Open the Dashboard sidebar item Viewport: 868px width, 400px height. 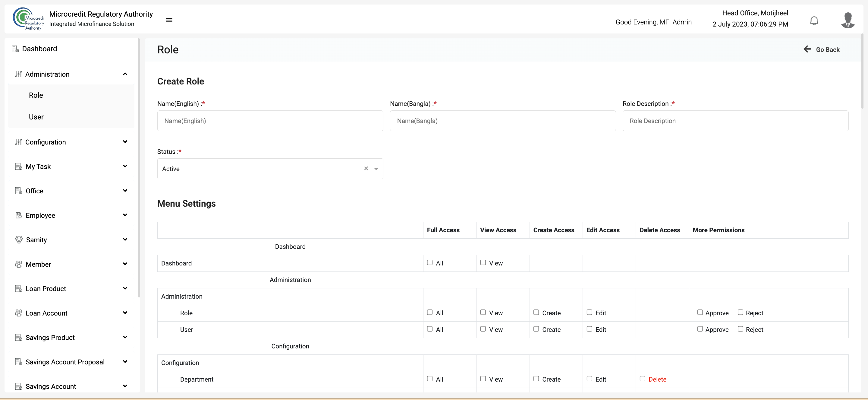click(x=71, y=49)
